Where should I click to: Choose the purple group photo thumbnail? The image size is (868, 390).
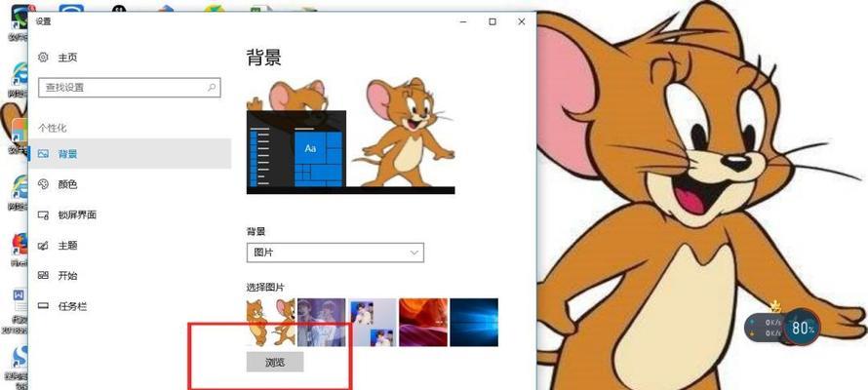click(x=322, y=323)
